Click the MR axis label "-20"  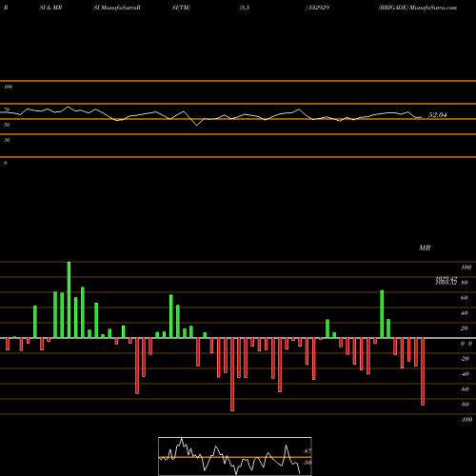tap(465, 359)
